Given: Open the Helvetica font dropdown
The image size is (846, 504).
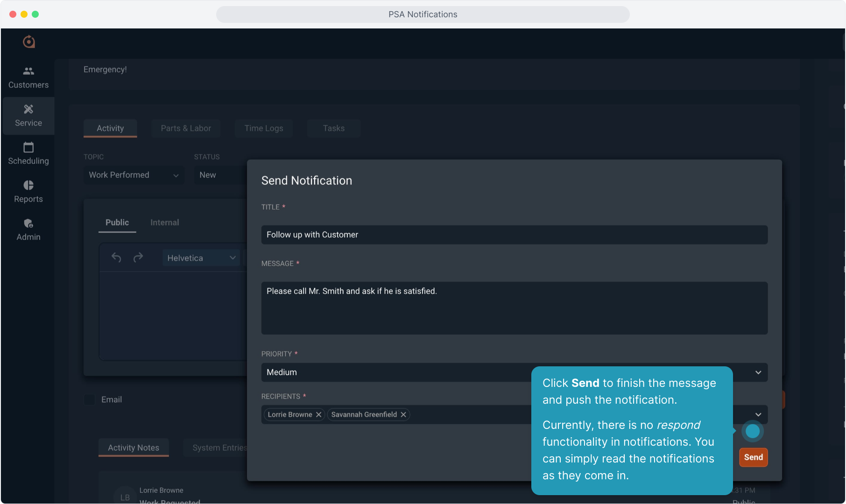Looking at the screenshot, I should click(x=201, y=258).
